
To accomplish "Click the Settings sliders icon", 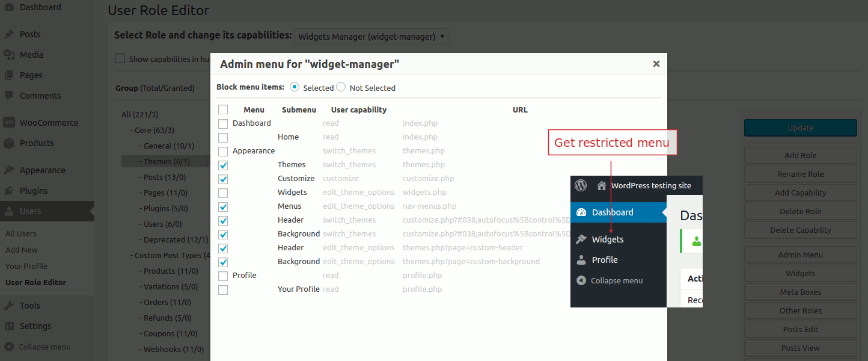I will click(x=9, y=326).
